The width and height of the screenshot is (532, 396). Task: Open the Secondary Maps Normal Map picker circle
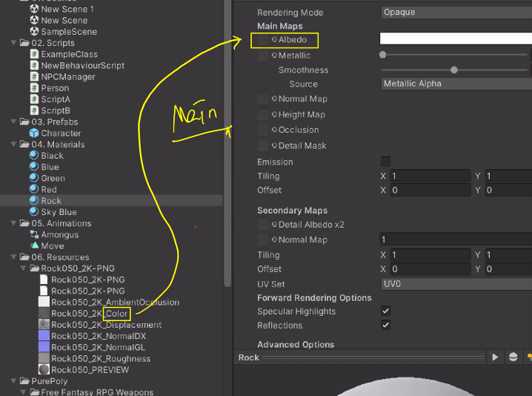click(x=274, y=240)
